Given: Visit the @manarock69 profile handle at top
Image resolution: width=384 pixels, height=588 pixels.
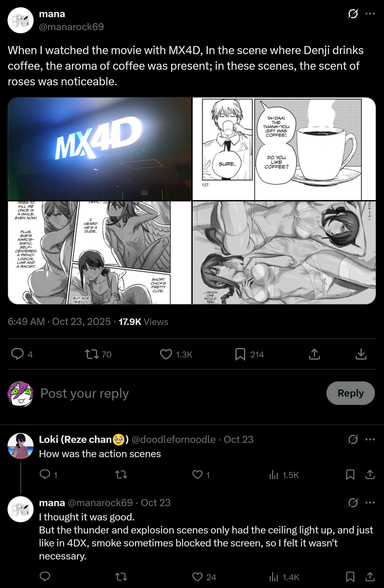Looking at the screenshot, I should 71,27.
